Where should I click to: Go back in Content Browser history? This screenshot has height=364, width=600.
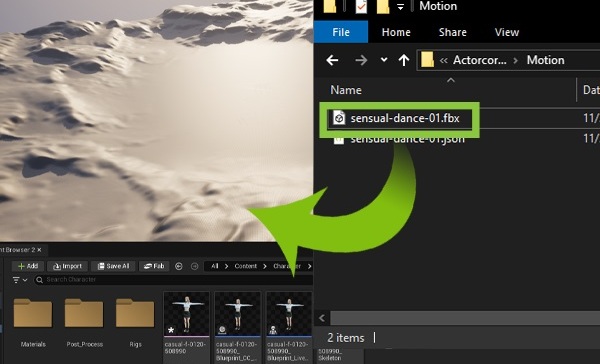179,266
